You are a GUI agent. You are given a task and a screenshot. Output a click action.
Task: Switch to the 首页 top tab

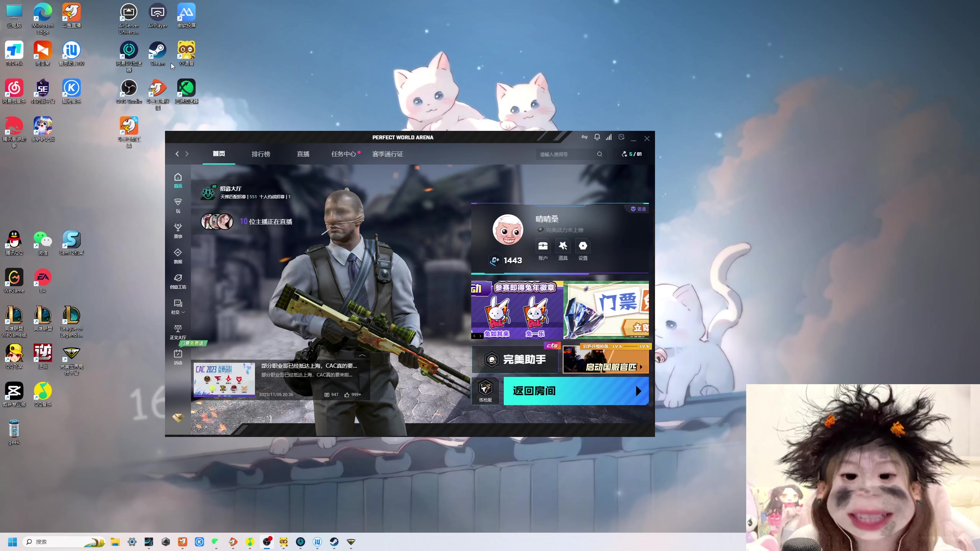pos(219,154)
